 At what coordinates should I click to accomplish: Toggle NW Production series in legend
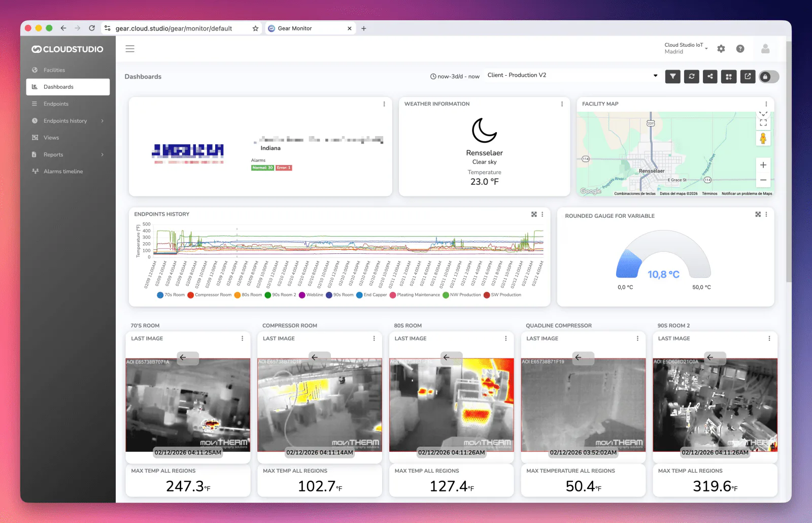click(462, 295)
